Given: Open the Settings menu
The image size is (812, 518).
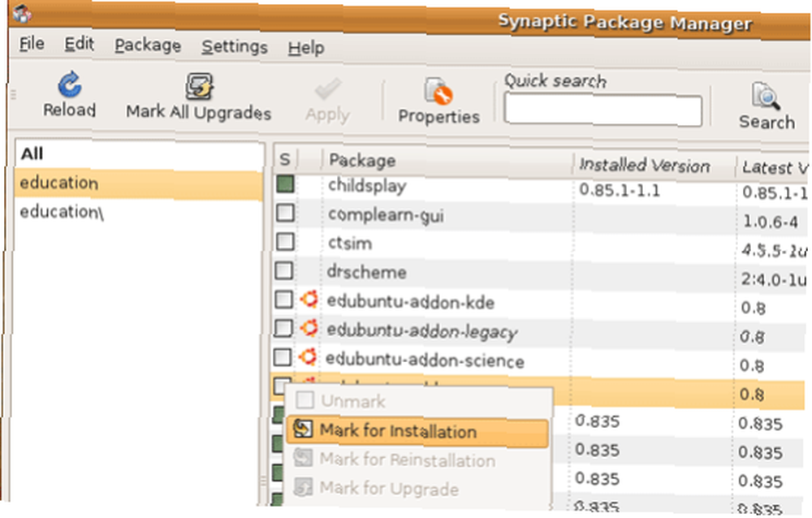Looking at the screenshot, I should pos(235,46).
